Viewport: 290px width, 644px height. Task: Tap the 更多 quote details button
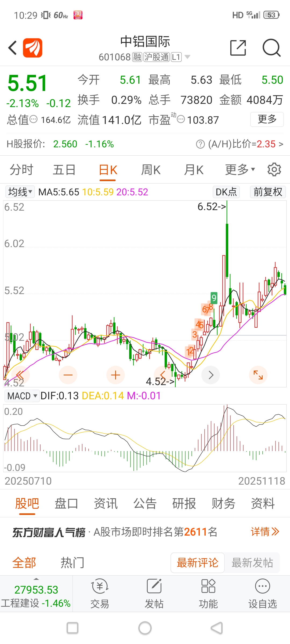pyautogui.click(x=267, y=119)
